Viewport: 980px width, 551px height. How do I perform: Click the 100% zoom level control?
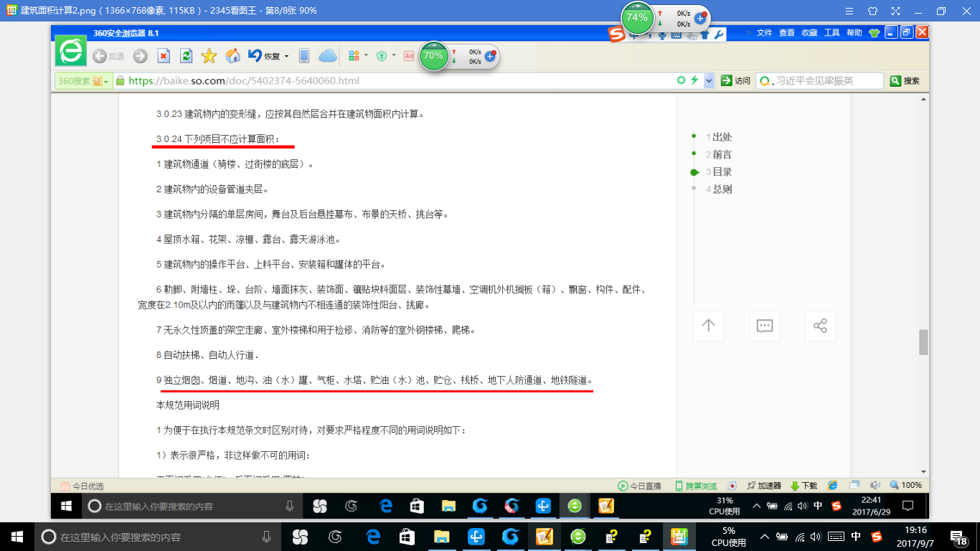(x=906, y=486)
